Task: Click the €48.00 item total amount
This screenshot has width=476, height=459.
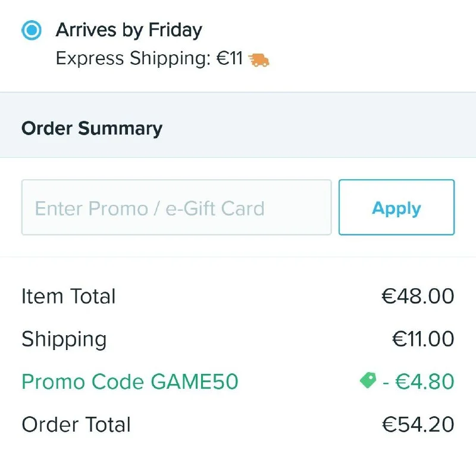Action: coord(418,296)
